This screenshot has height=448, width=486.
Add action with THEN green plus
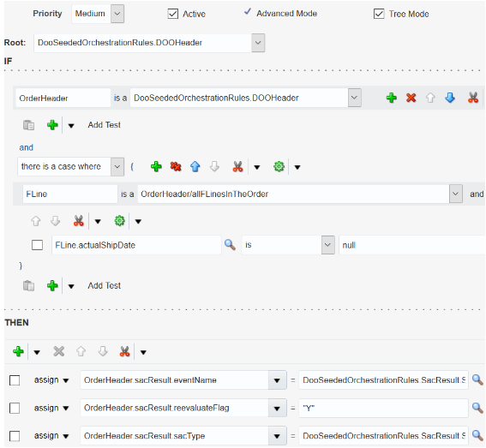[18, 352]
